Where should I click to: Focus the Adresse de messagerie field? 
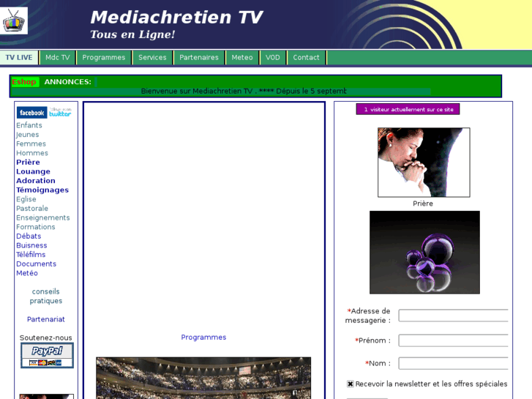[x=453, y=316]
